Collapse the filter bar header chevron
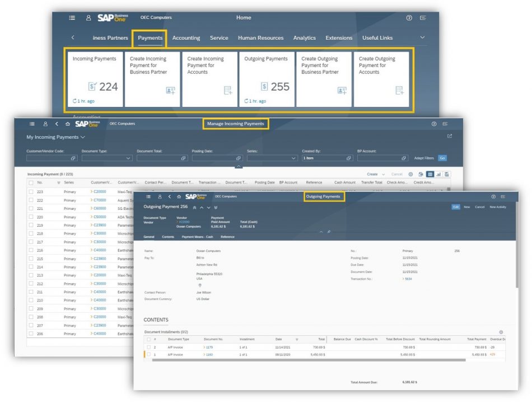This screenshot has width=532, height=403. pyautogui.click(x=239, y=166)
